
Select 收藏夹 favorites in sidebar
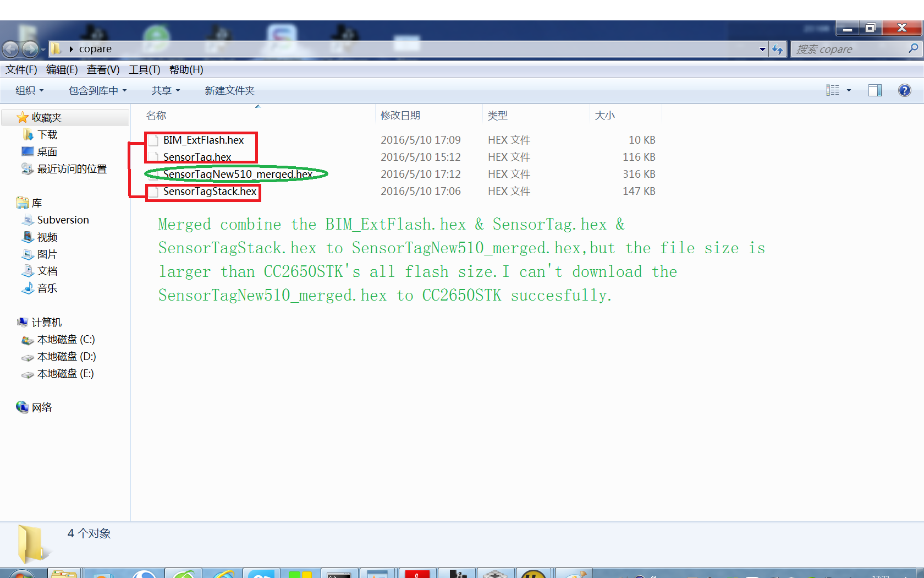click(x=47, y=117)
